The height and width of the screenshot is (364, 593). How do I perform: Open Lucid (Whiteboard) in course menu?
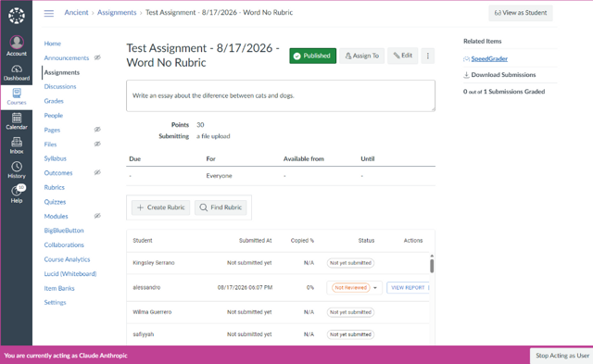tap(70, 273)
